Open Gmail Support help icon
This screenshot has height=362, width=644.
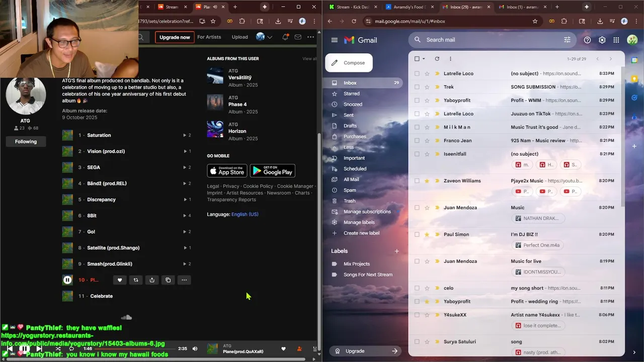coord(587,40)
